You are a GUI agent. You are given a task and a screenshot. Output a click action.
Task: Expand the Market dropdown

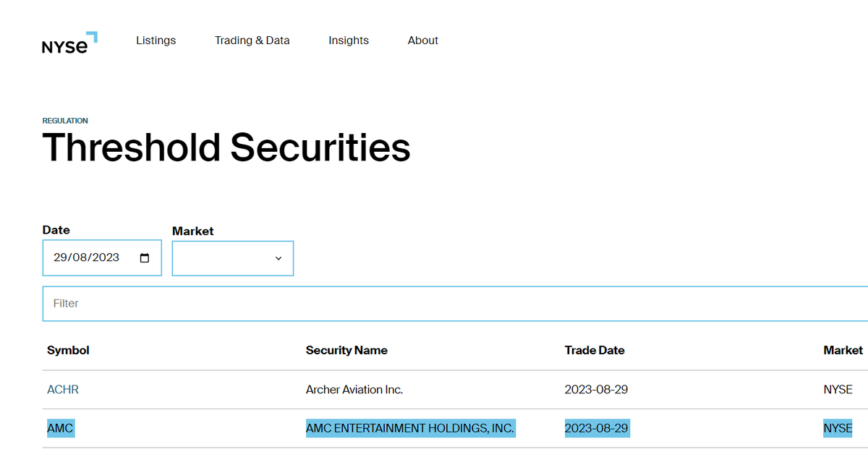click(233, 258)
